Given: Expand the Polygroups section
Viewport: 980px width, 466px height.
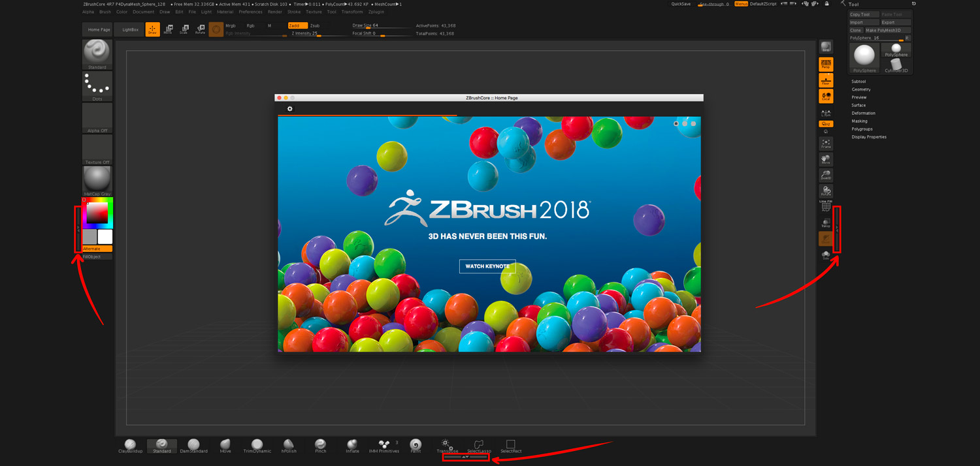Looking at the screenshot, I should click(862, 129).
